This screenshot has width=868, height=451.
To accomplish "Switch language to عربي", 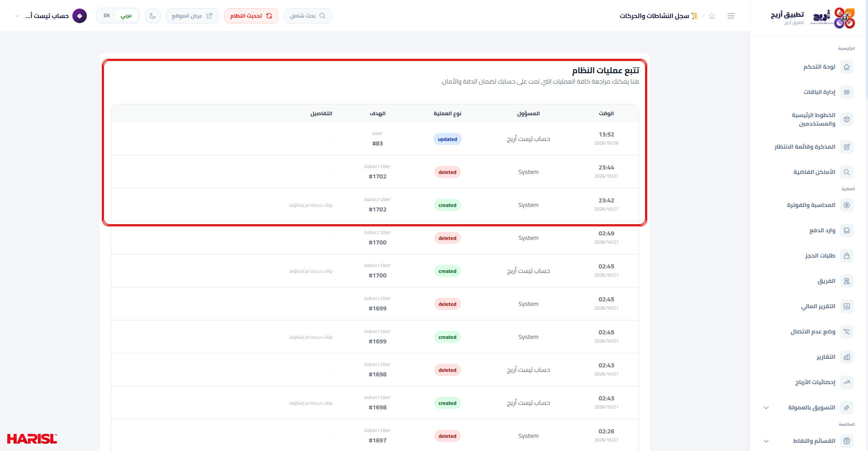I will (126, 16).
